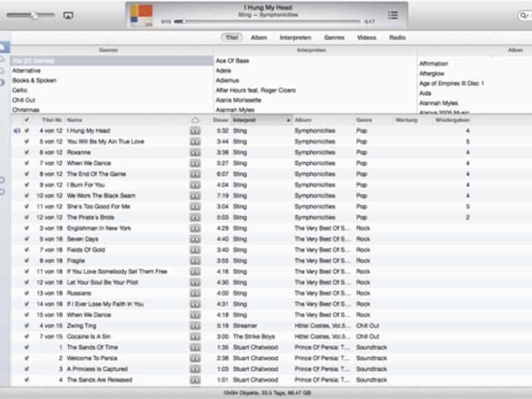Image resolution: width=532 pixels, height=399 pixels.
Task: Click cloud download icon for I Hung My Head
Action: point(195,131)
